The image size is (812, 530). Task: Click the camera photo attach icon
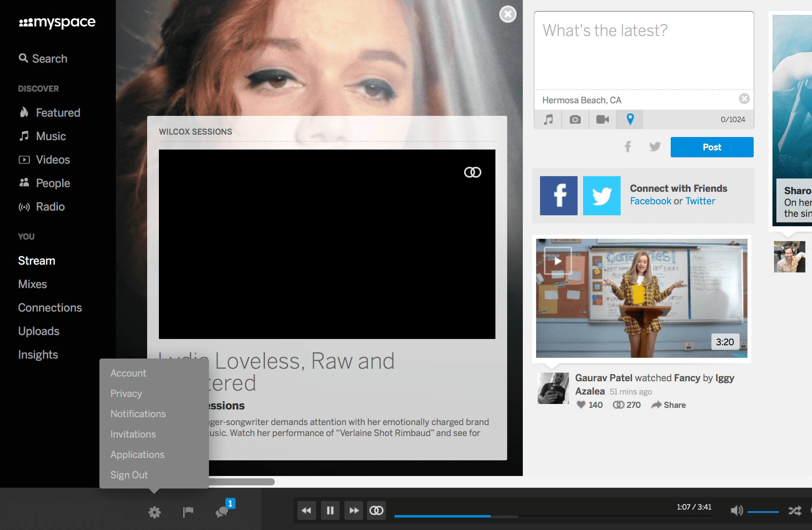575,119
